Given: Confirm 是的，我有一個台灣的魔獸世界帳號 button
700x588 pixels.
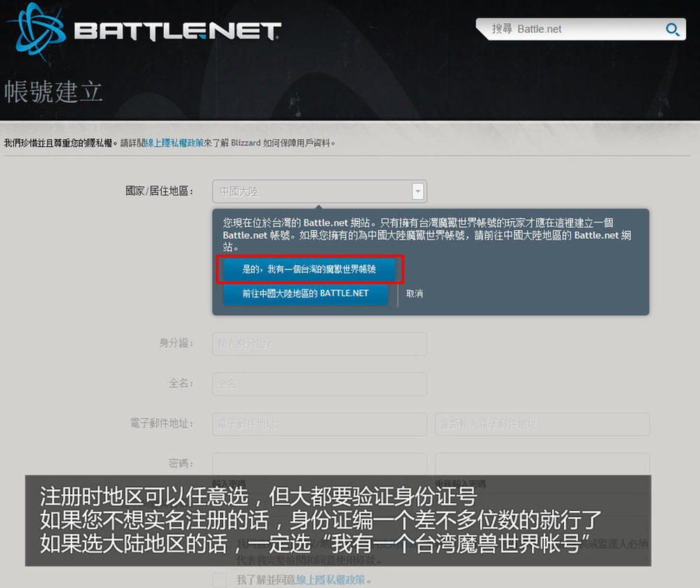Looking at the screenshot, I should [x=309, y=269].
